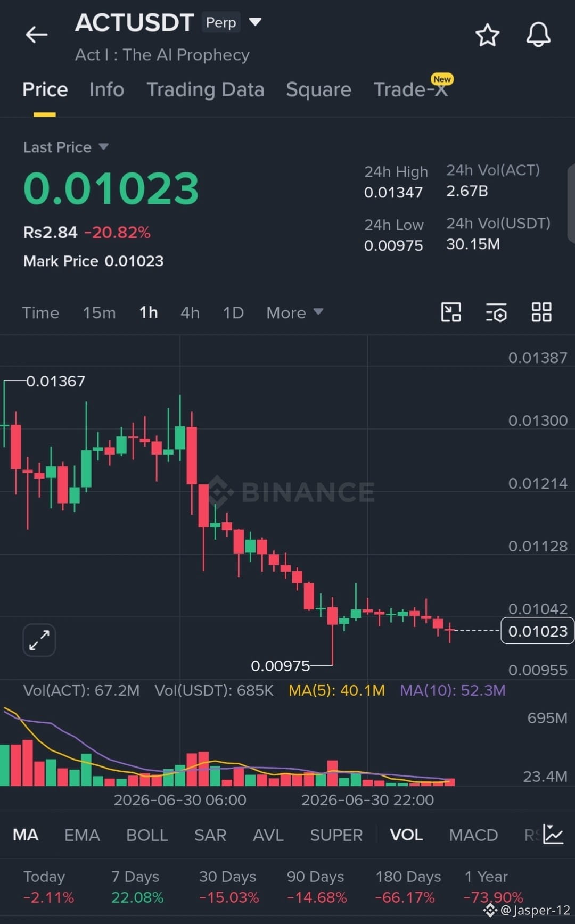This screenshot has width=575, height=924.
Task: Tap the current price tag 0.01023 on axis
Action: [x=537, y=631]
